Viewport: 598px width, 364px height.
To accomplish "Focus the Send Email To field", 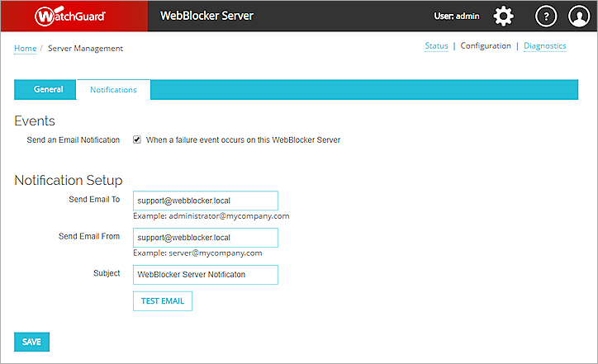I will [x=206, y=201].
